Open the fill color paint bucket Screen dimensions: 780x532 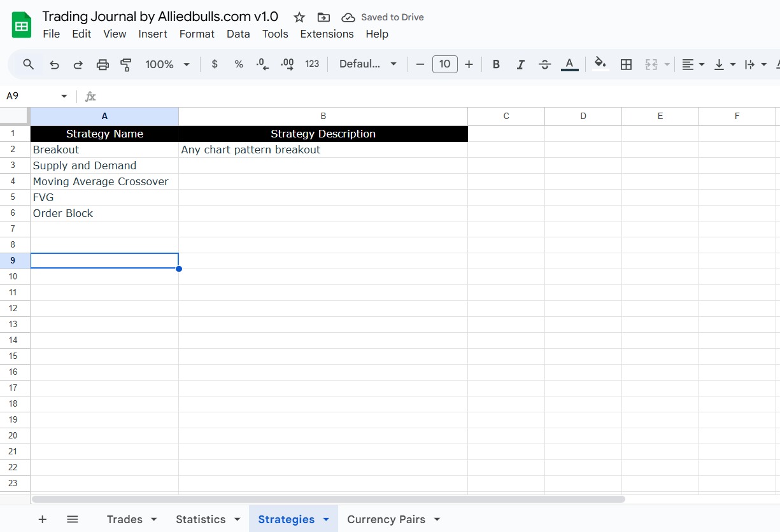(x=600, y=63)
